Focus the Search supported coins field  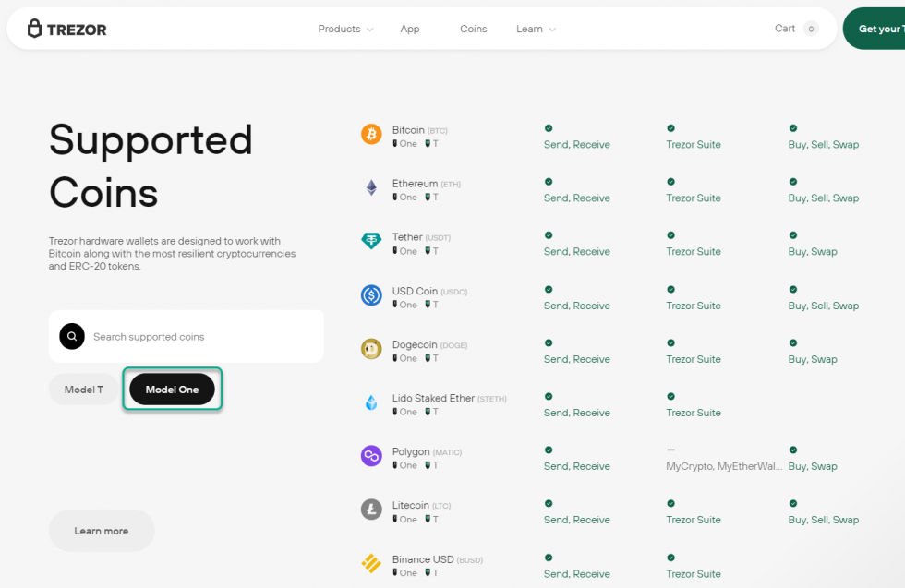(187, 336)
